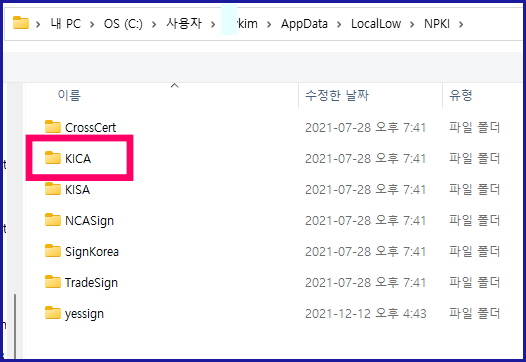
Task: Select the yessign folder icon
Action: pos(53,313)
